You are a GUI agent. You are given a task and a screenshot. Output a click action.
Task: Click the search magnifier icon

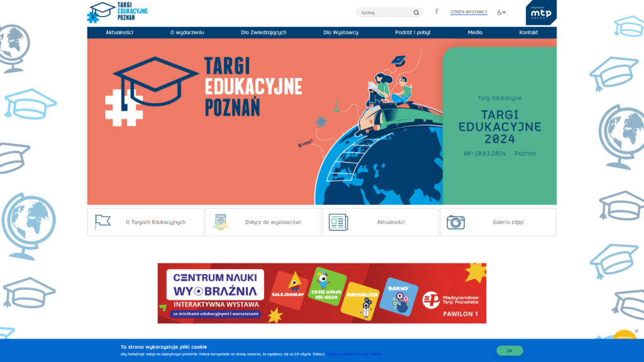click(x=416, y=13)
